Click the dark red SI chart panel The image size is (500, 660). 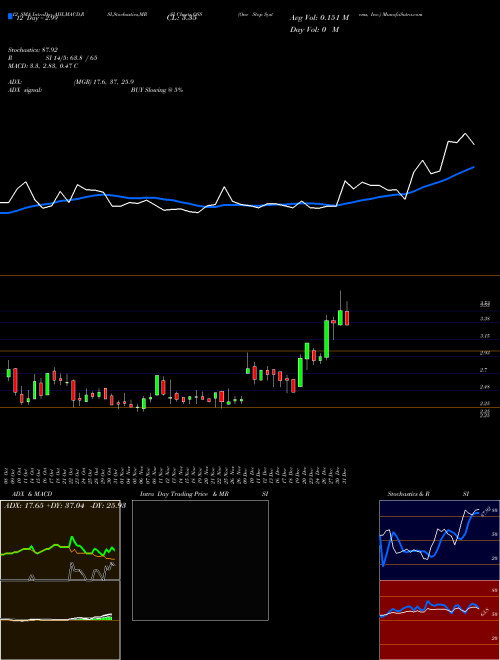tap(439, 620)
